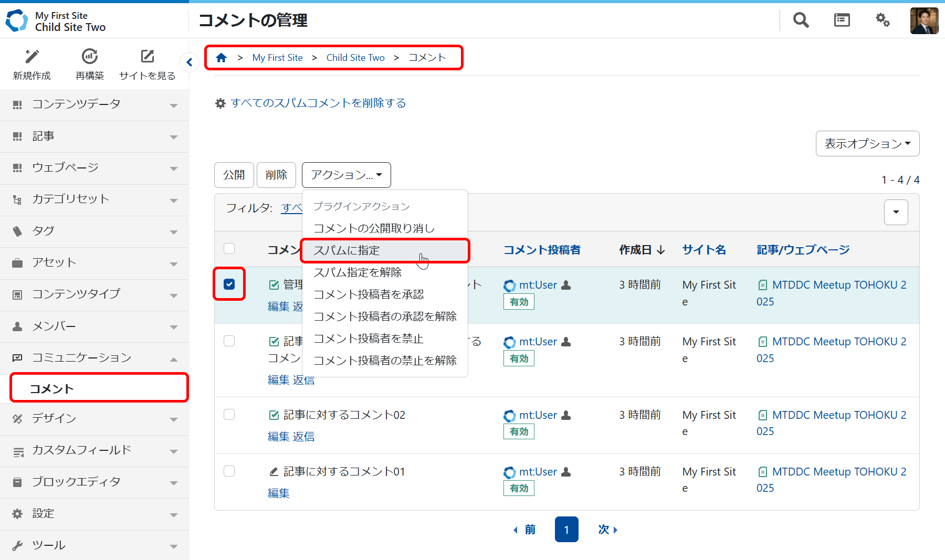Open the gear settings icon in header
945x560 pixels.
883,20
